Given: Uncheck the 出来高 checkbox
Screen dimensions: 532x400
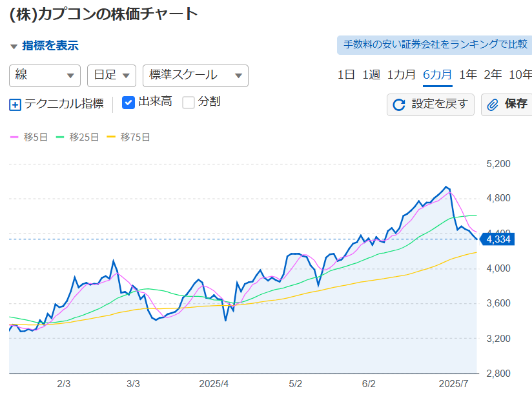Looking at the screenshot, I should click(128, 103).
